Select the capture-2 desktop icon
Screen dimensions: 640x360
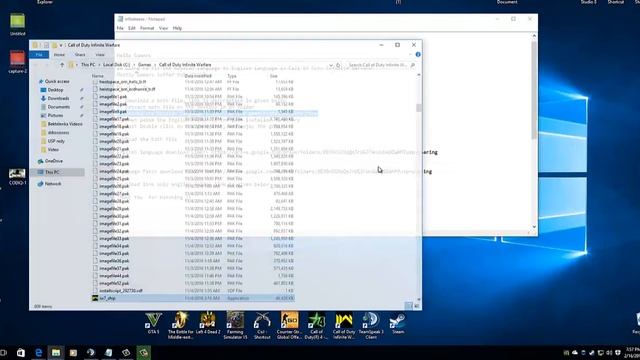(x=18, y=62)
